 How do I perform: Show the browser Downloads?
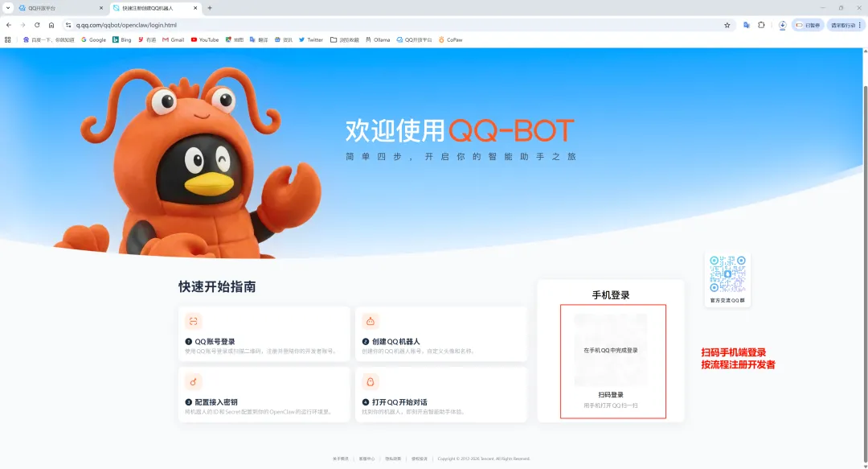tap(782, 25)
